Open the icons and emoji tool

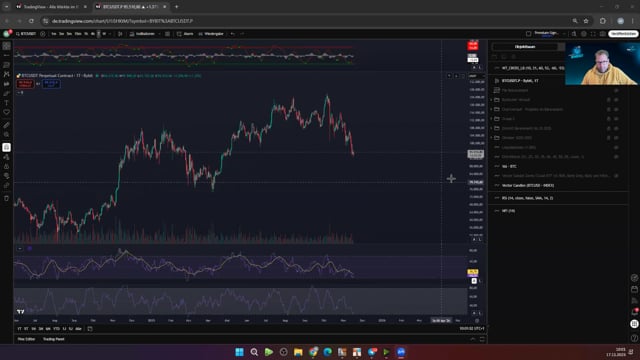(7, 112)
